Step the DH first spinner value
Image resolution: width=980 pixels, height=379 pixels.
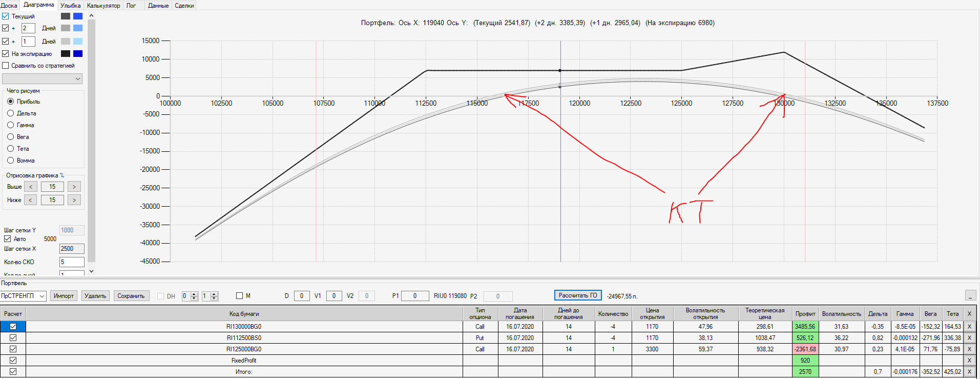(194, 296)
